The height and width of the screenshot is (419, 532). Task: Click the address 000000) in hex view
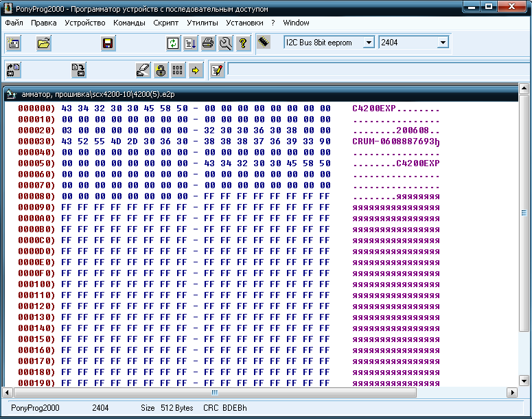pos(36,109)
